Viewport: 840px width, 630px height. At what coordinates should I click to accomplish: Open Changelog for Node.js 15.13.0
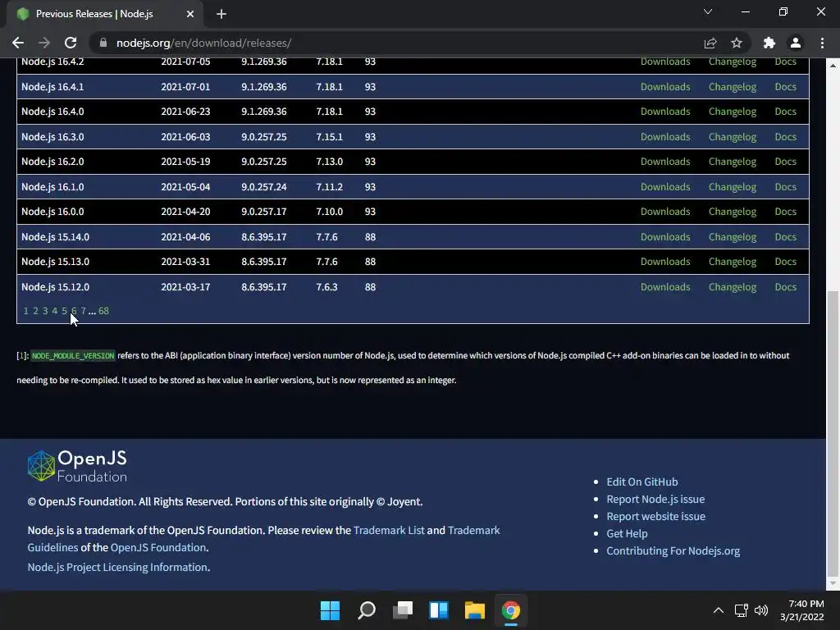coord(733,262)
